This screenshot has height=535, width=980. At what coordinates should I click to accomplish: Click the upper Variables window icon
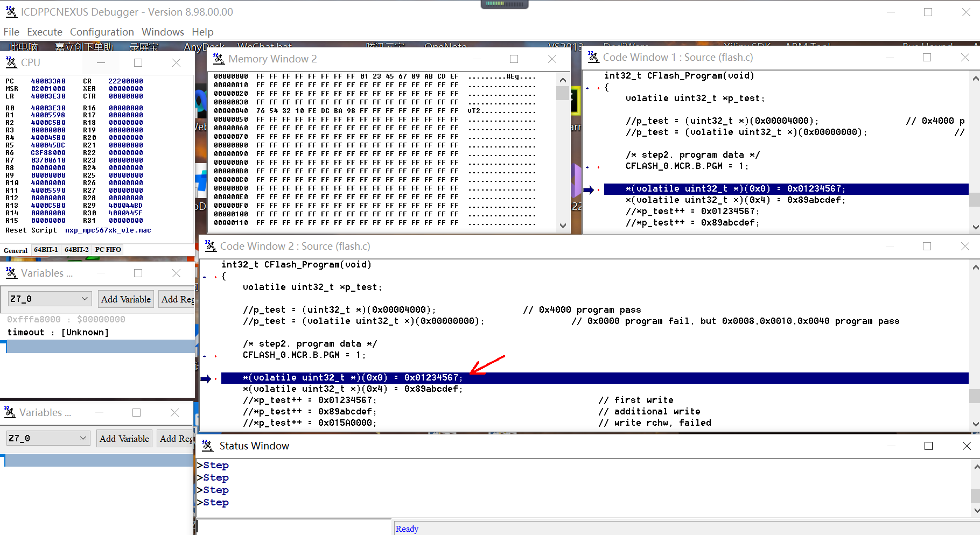11,273
